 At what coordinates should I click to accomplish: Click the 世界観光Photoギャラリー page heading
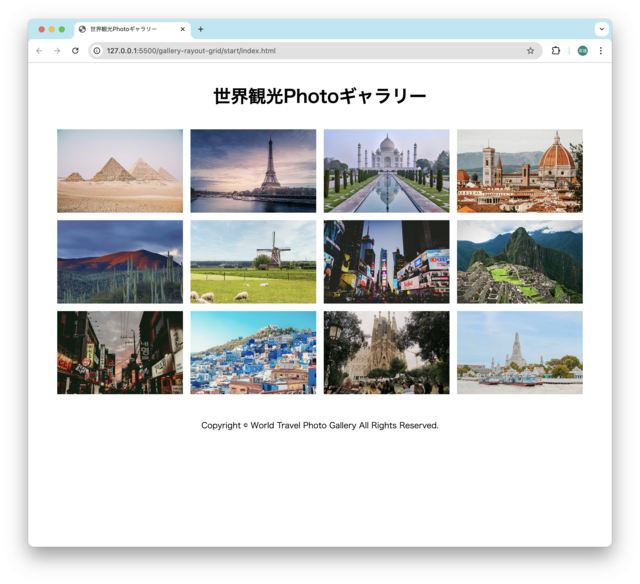tap(320, 96)
